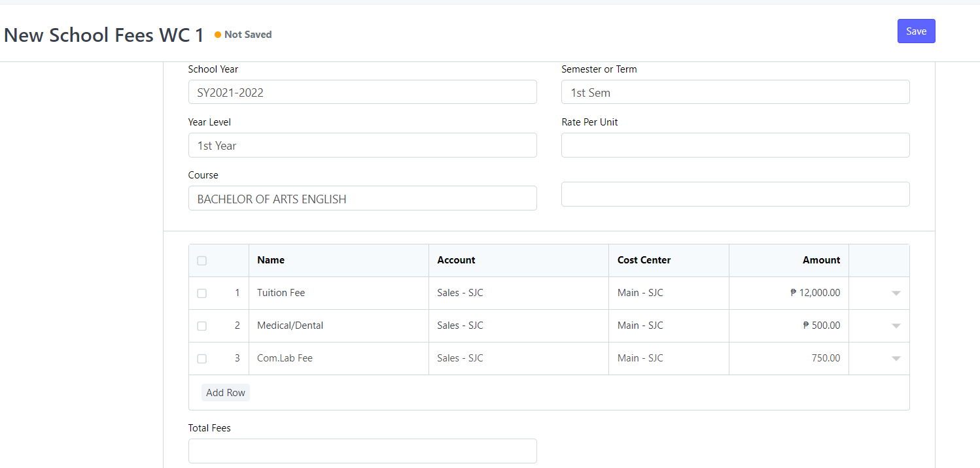
Task: Check the Tuition Fee row checkbox
Action: tap(201, 293)
